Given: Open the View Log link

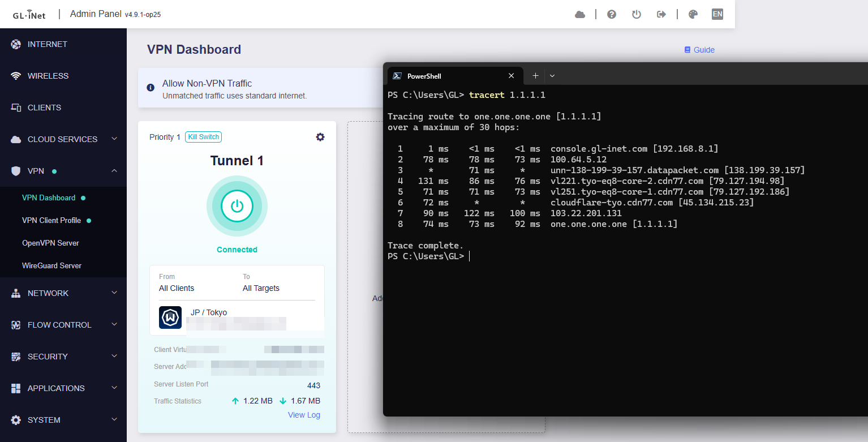Looking at the screenshot, I should tap(304, 415).
